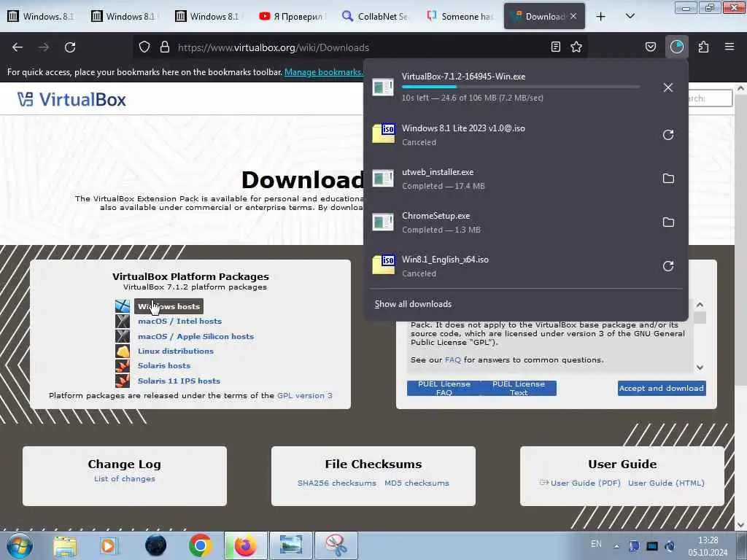Close the downloads panel via toolbar icon
Image resolution: width=747 pixels, height=560 pixels.
click(677, 47)
